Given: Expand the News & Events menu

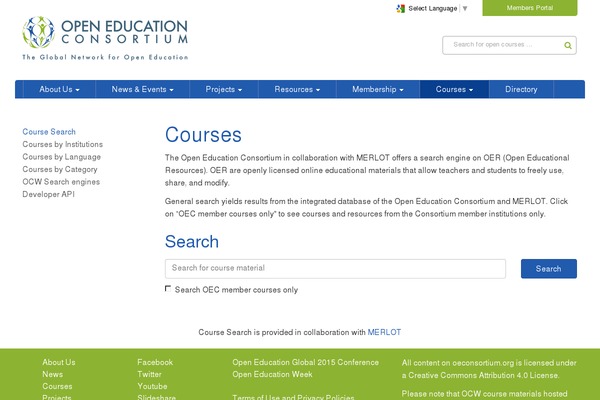Looking at the screenshot, I should (x=142, y=89).
